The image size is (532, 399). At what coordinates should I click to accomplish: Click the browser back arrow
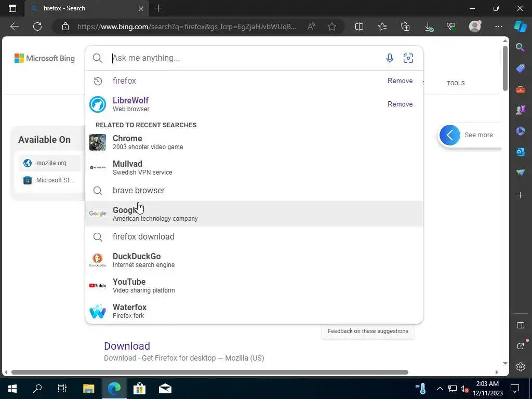click(15, 26)
